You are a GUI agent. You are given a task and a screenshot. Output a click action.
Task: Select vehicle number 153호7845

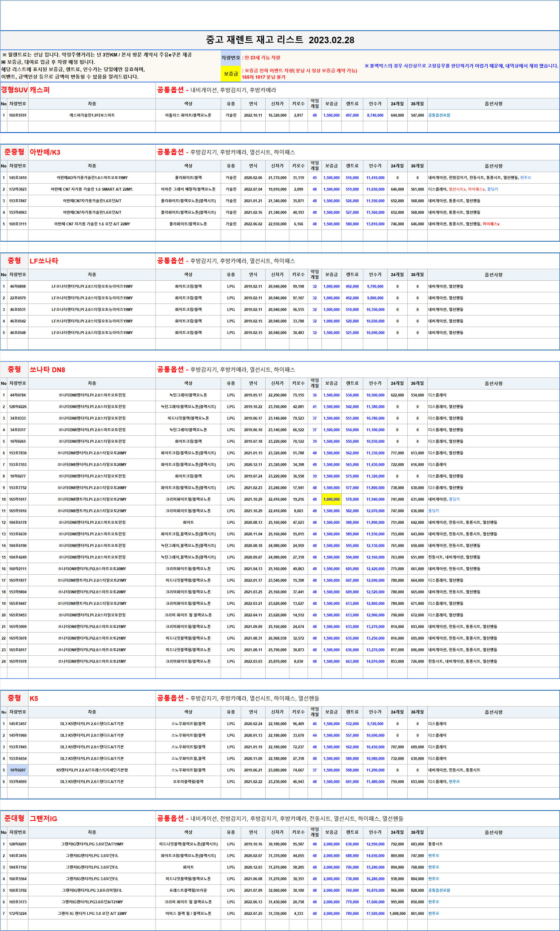pyautogui.click(x=18, y=747)
